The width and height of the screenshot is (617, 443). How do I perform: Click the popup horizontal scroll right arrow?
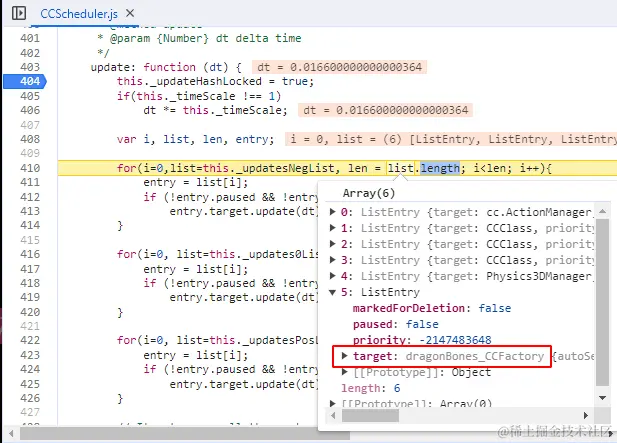[586, 415]
